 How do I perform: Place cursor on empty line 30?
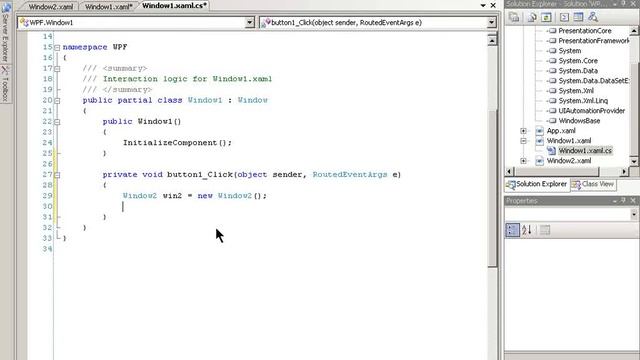[x=123, y=207]
